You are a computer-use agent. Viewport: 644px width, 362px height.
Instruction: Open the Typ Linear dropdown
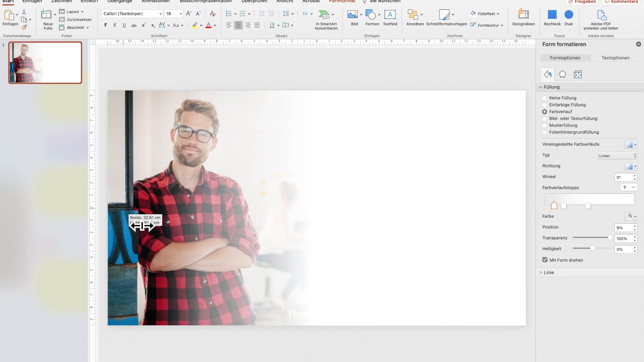[617, 156]
